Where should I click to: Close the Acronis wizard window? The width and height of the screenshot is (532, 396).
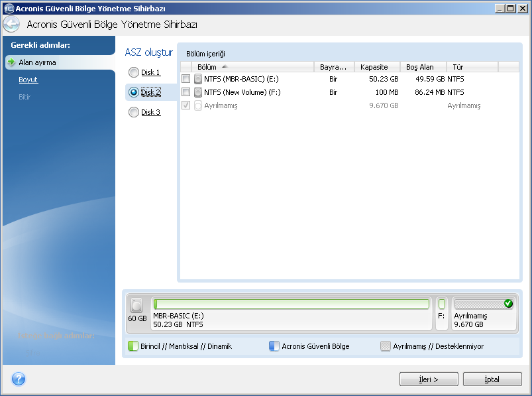523,9
